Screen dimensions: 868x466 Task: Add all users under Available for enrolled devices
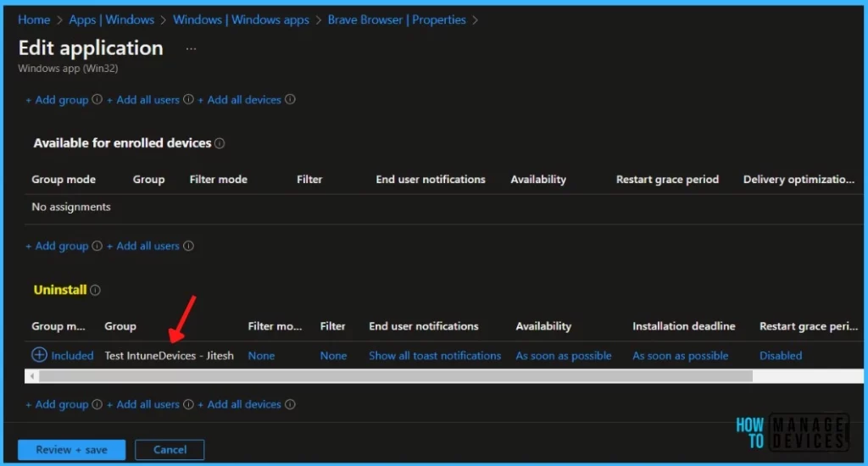coord(142,246)
